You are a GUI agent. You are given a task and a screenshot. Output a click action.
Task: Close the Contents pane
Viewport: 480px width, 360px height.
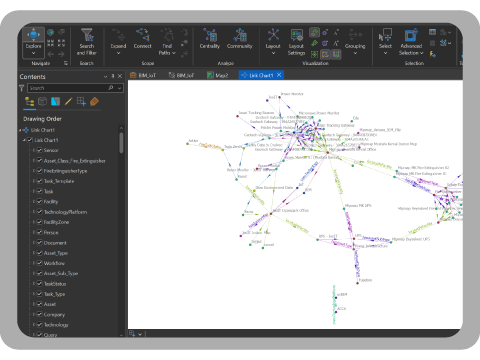[x=120, y=76]
